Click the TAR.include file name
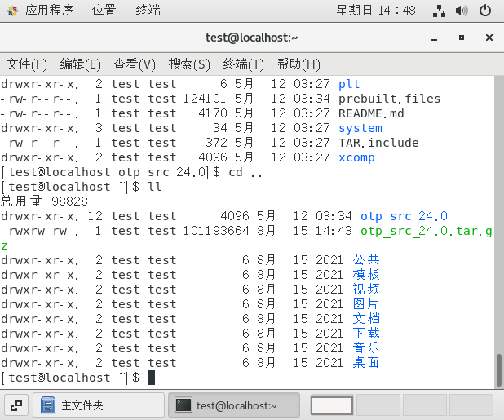Image resolution: width=504 pixels, height=420 pixels. click(378, 143)
